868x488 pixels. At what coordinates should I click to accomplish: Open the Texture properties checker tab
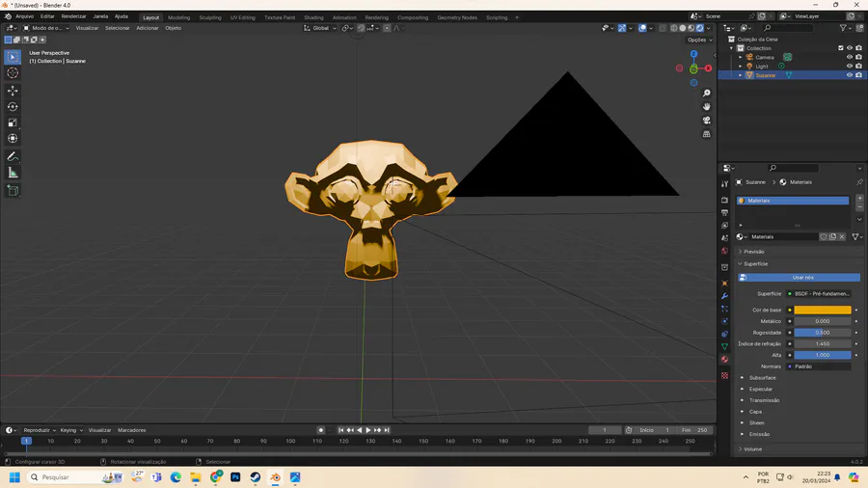pyautogui.click(x=724, y=376)
